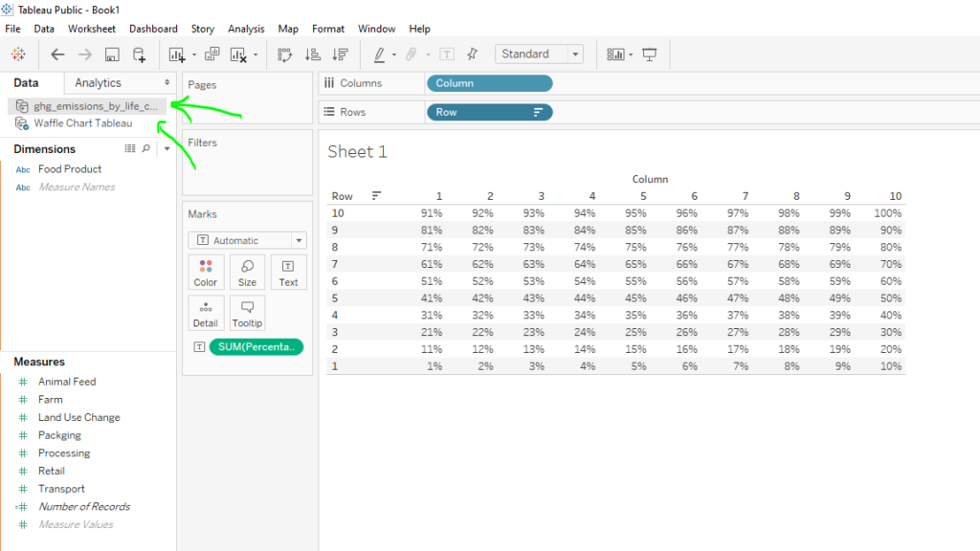Screen dimensions: 980x551
Task: Start presentation mode icon
Action: 650,55
